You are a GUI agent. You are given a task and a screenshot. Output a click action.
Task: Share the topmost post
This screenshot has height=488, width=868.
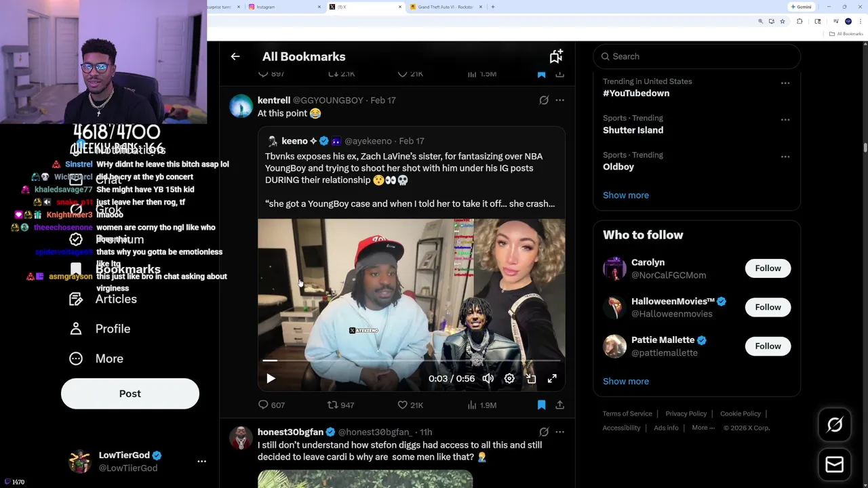tap(559, 74)
